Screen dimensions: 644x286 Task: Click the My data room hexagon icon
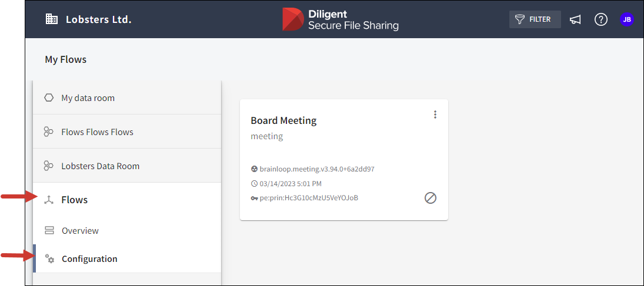[49, 98]
